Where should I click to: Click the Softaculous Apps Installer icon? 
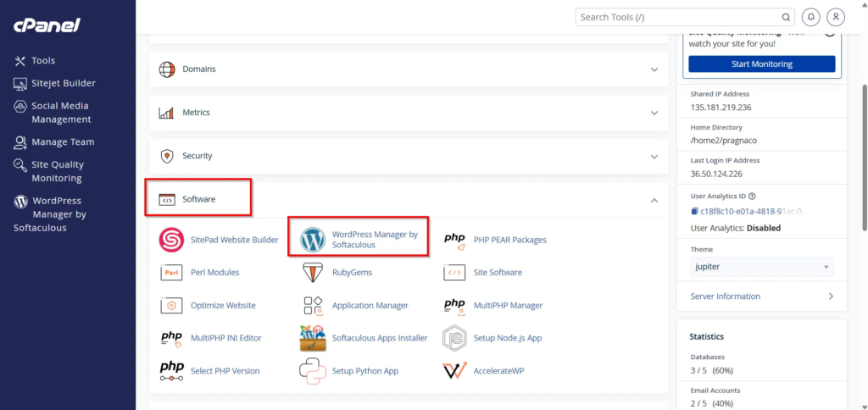tap(313, 338)
